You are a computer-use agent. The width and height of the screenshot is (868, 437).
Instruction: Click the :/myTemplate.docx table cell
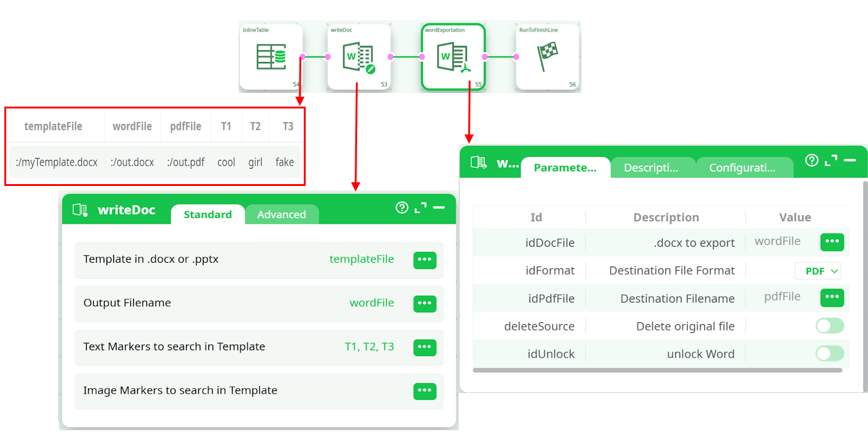[56, 162]
